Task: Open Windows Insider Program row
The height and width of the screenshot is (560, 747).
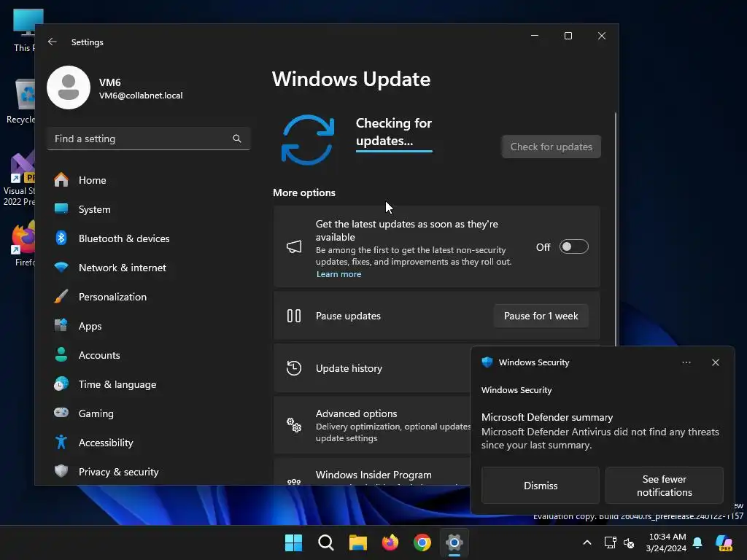Action: 371,472
